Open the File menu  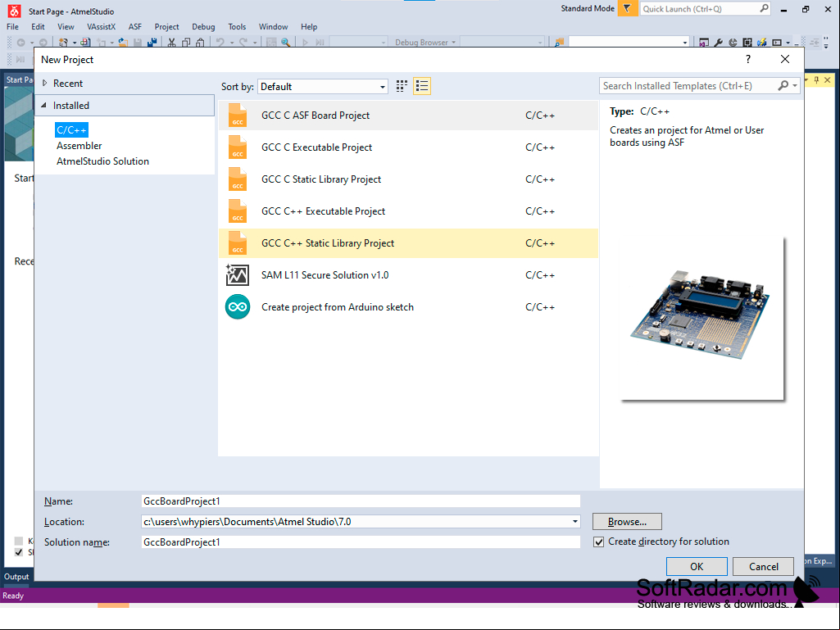coord(12,27)
